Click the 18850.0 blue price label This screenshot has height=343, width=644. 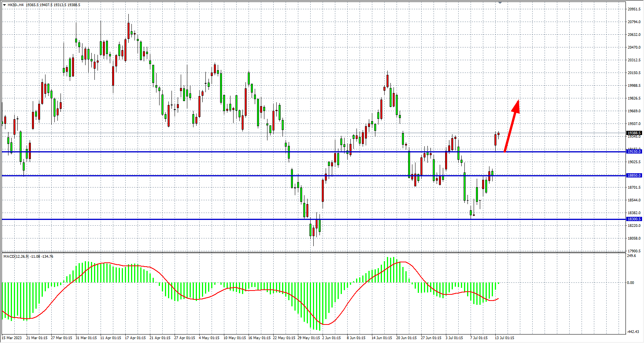pyautogui.click(x=634, y=176)
